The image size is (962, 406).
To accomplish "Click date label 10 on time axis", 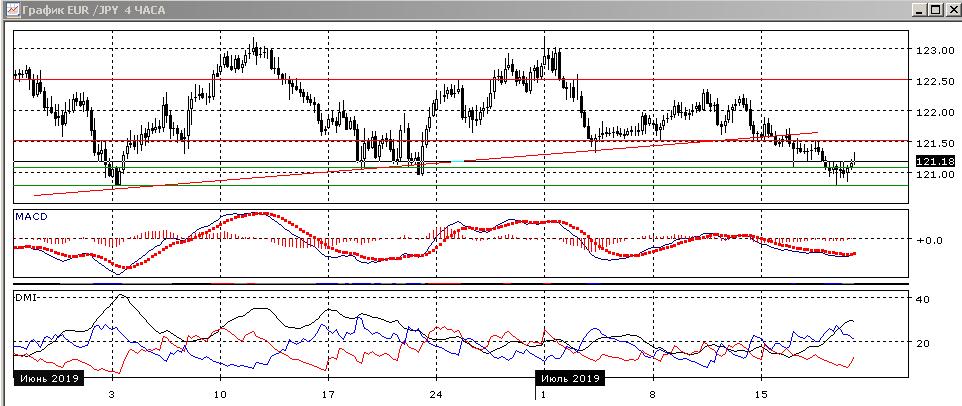I will (x=220, y=394).
